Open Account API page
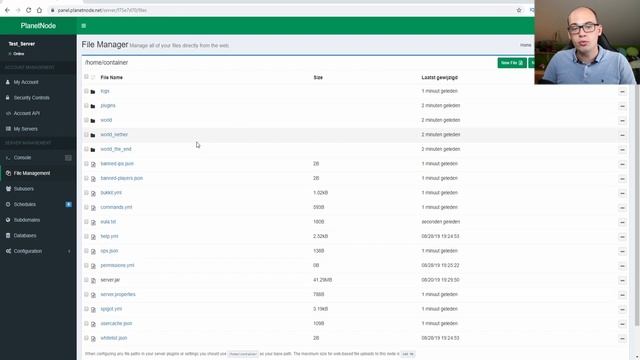640x360 pixels. pos(38,113)
